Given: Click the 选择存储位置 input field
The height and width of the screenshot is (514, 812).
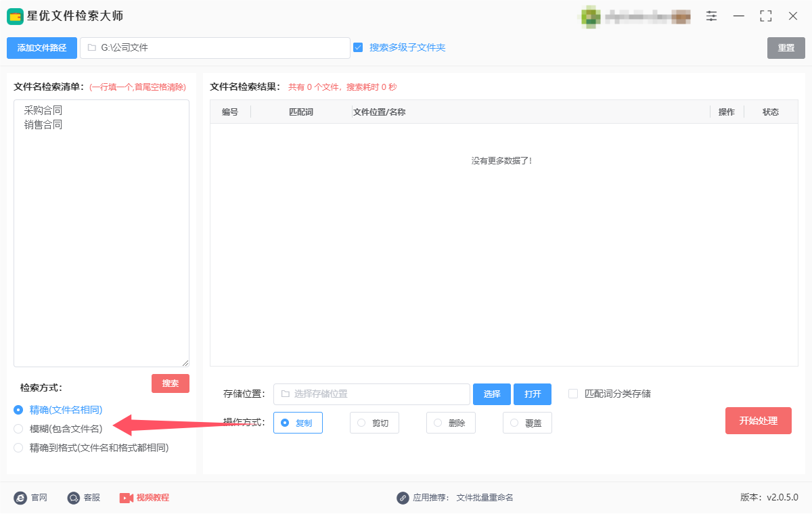Looking at the screenshot, I should [371, 394].
